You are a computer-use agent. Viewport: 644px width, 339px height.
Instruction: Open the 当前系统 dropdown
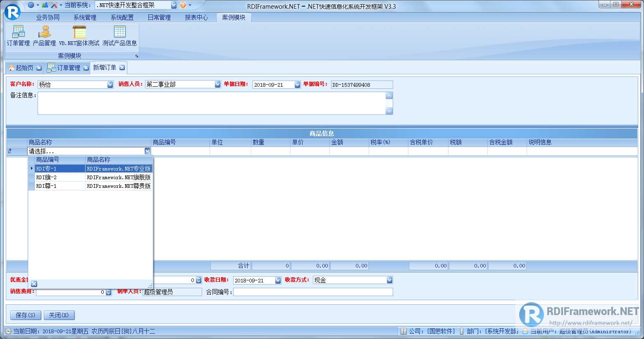click(x=174, y=5)
